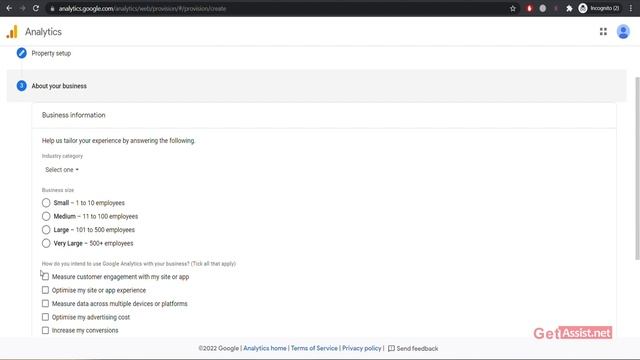Open the Industry category Select one dropdown
The image size is (640, 360).
tap(62, 170)
